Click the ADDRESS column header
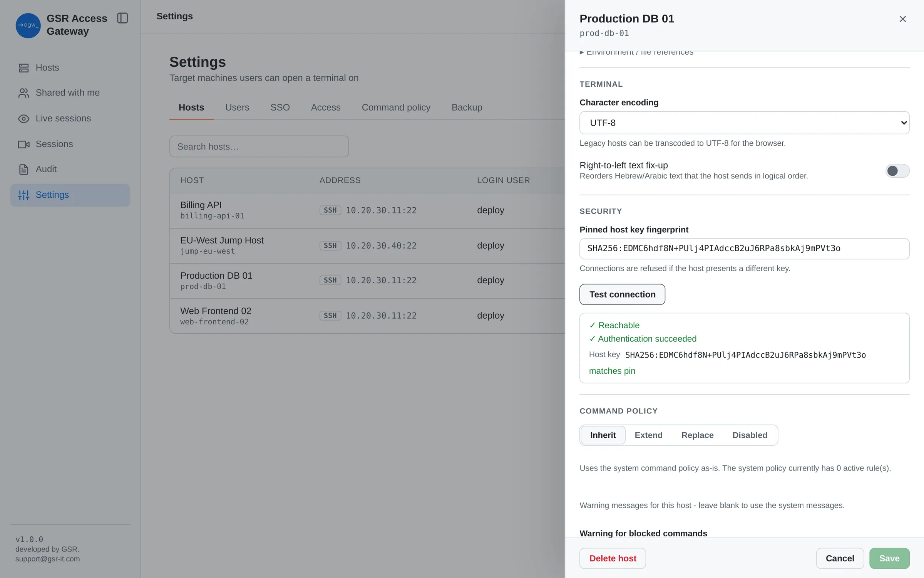Screen dimensions: 924x578 pos(340,180)
